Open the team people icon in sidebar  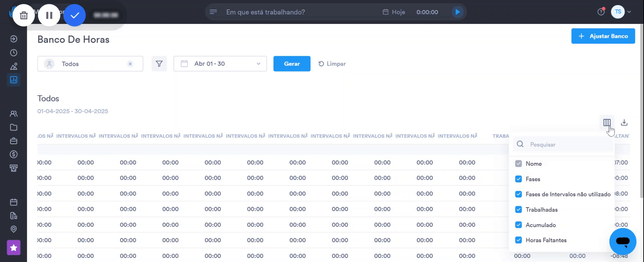[14, 114]
